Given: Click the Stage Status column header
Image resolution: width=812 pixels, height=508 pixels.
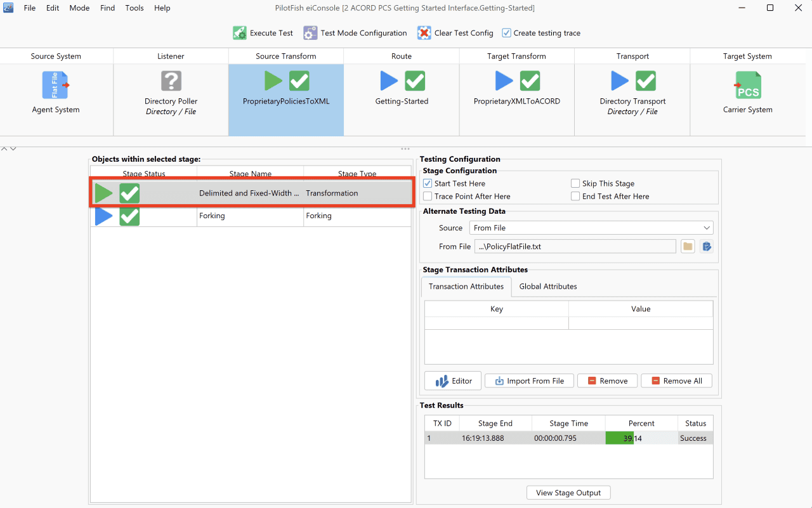Looking at the screenshot, I should [144, 174].
